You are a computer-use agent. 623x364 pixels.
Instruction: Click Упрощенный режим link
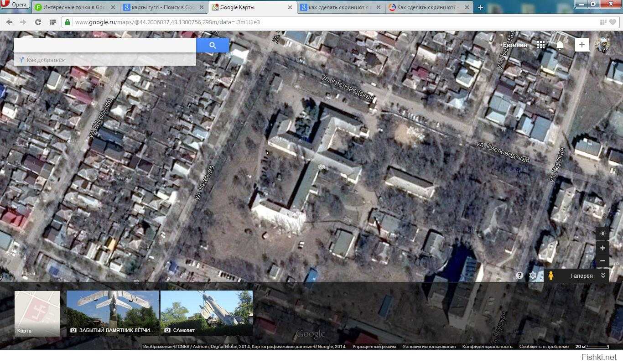(x=374, y=347)
